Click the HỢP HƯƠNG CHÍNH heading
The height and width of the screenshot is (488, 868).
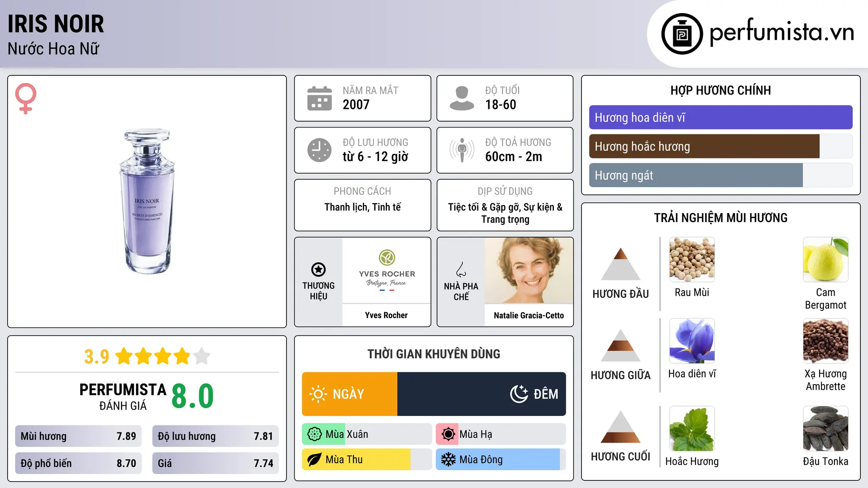coord(721,90)
